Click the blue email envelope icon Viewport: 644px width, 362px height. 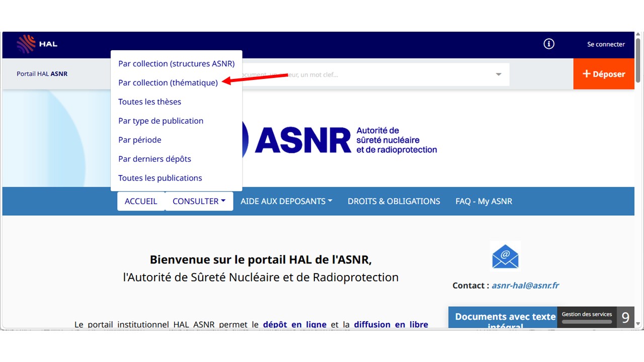pyautogui.click(x=505, y=256)
